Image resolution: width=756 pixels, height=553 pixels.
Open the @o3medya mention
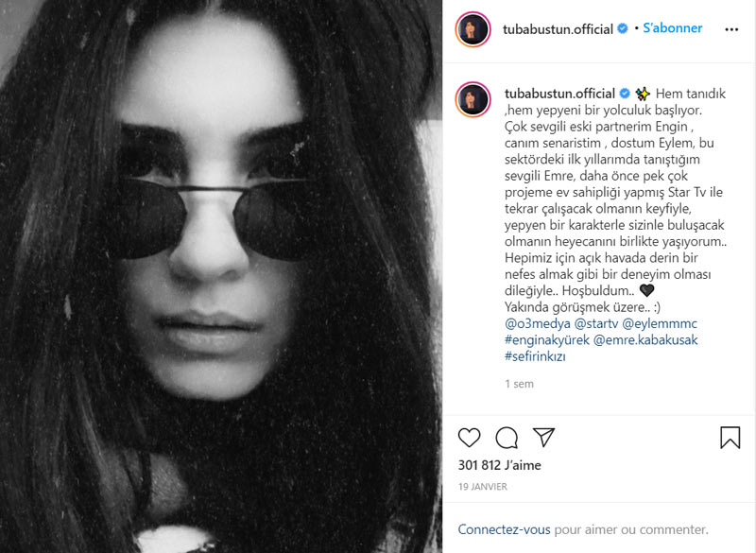point(537,323)
